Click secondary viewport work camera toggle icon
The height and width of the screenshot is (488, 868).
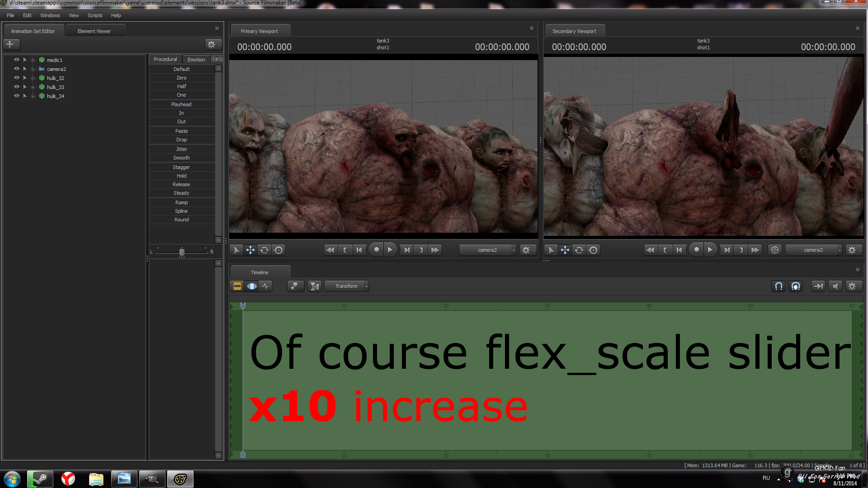tap(775, 250)
